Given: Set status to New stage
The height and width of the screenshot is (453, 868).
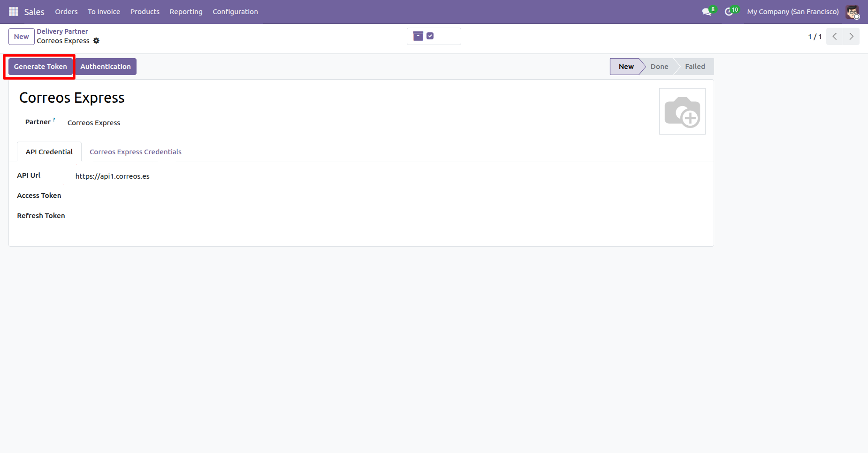Looking at the screenshot, I should point(626,67).
